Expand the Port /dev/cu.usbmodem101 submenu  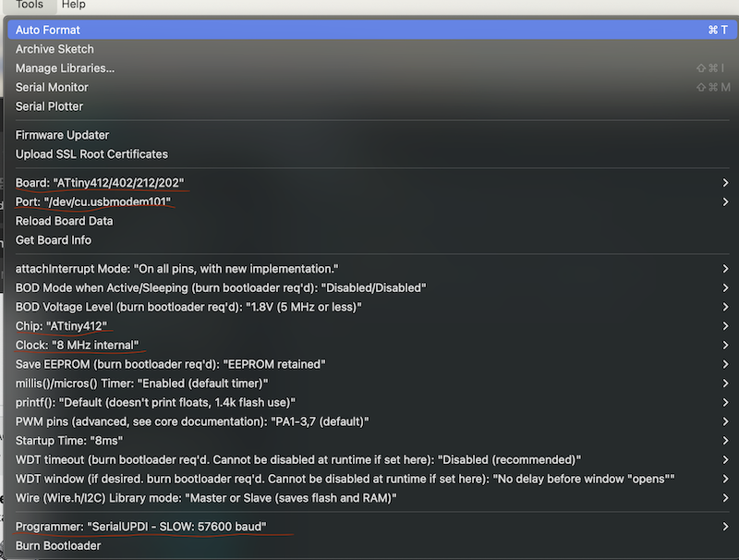point(93,201)
